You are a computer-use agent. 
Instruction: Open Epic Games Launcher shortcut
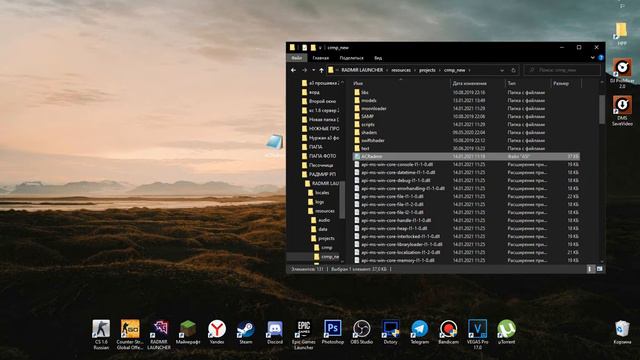pos(304,335)
